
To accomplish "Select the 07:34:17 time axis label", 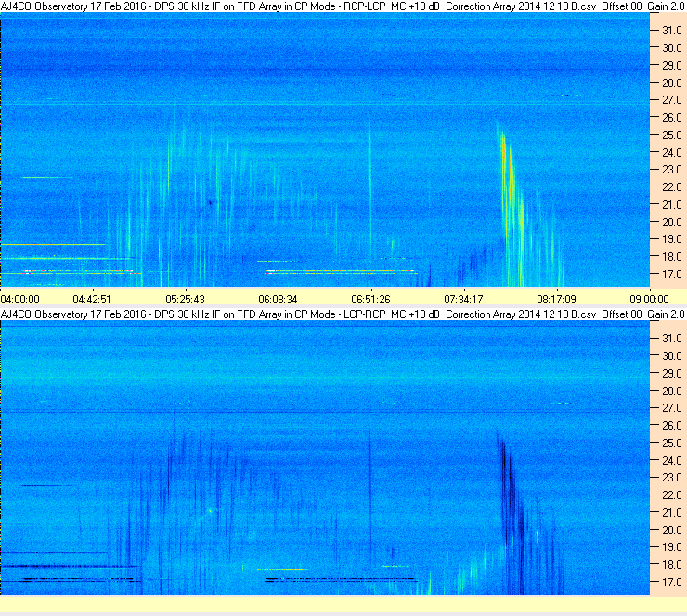I will tap(463, 300).
